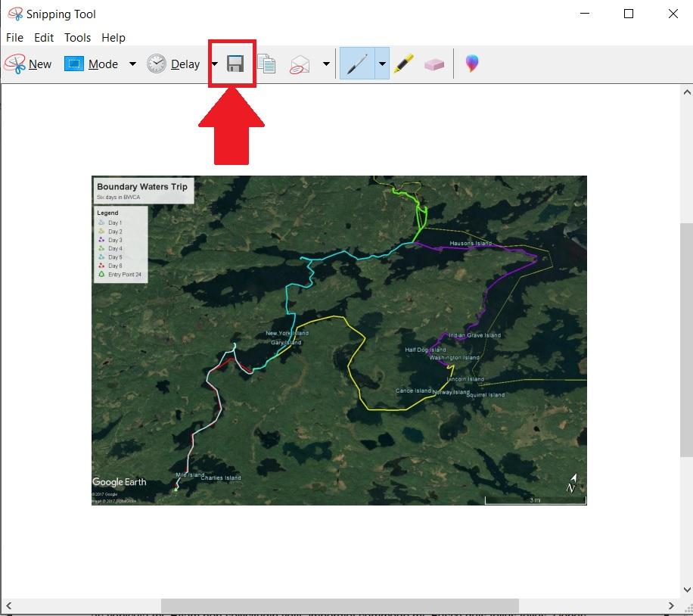Image resolution: width=693 pixels, height=616 pixels.
Task: Minimize the Snipping Tool window
Action: tap(585, 14)
